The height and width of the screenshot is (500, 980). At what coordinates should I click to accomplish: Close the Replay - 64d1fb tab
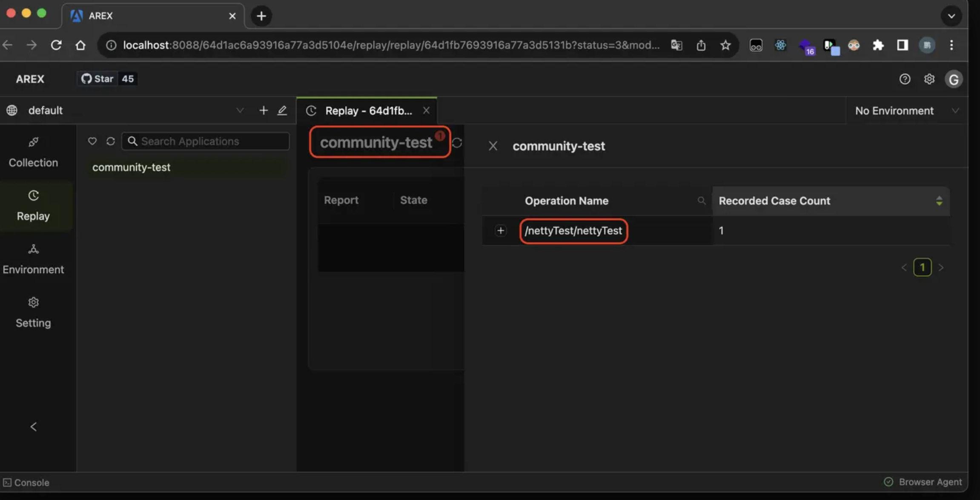click(426, 111)
